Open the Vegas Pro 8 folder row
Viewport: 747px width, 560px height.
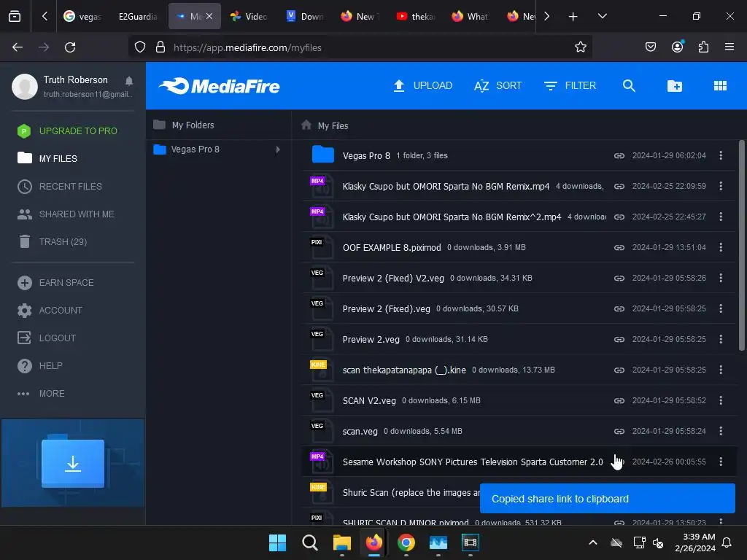[x=519, y=156]
